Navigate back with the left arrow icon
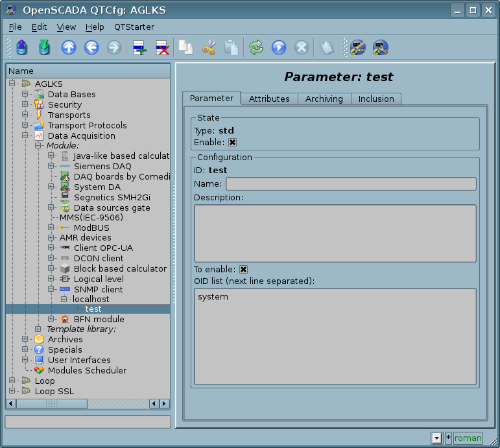The height and width of the screenshot is (448, 500). pyautogui.click(x=91, y=47)
